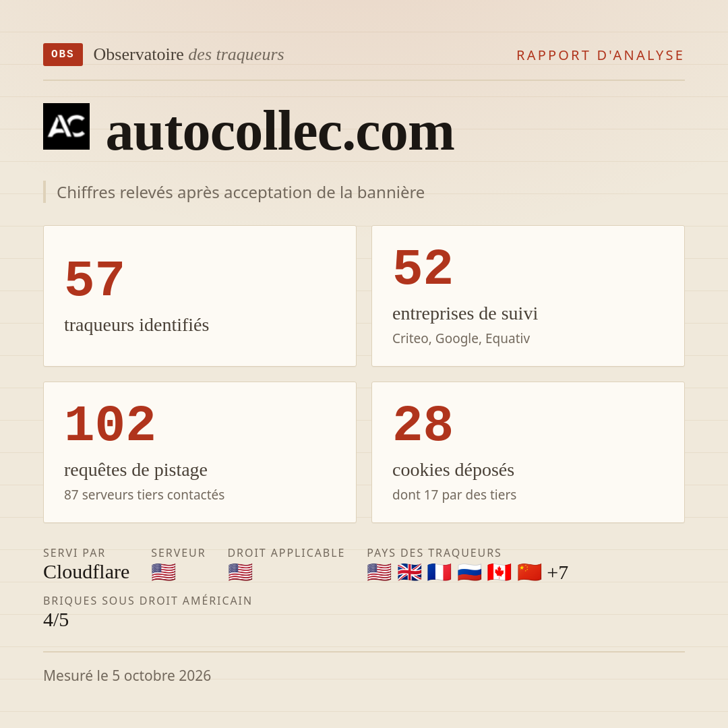Click the Chinese flag in tracker countries
The width and height of the screenshot is (728, 728).
[x=529, y=572]
